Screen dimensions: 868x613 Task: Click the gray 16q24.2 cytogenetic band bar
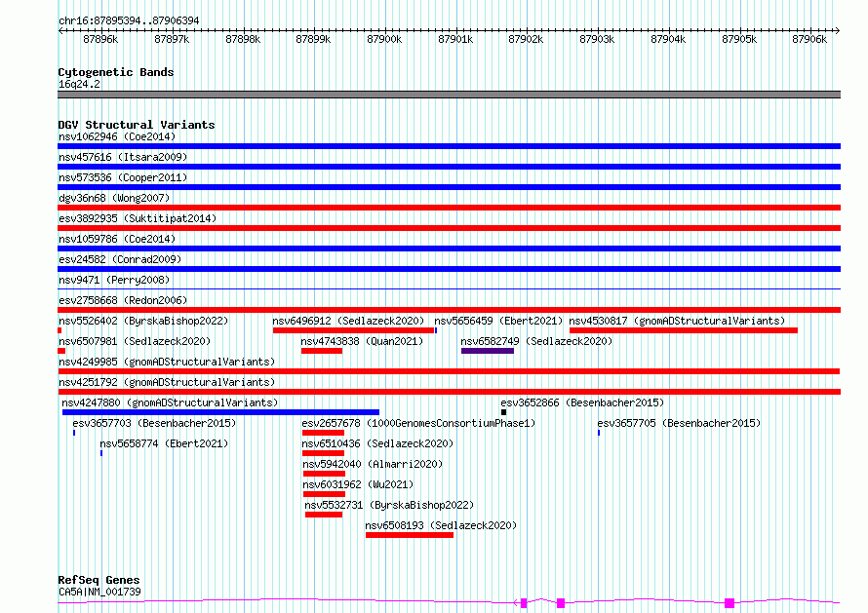coord(449,95)
